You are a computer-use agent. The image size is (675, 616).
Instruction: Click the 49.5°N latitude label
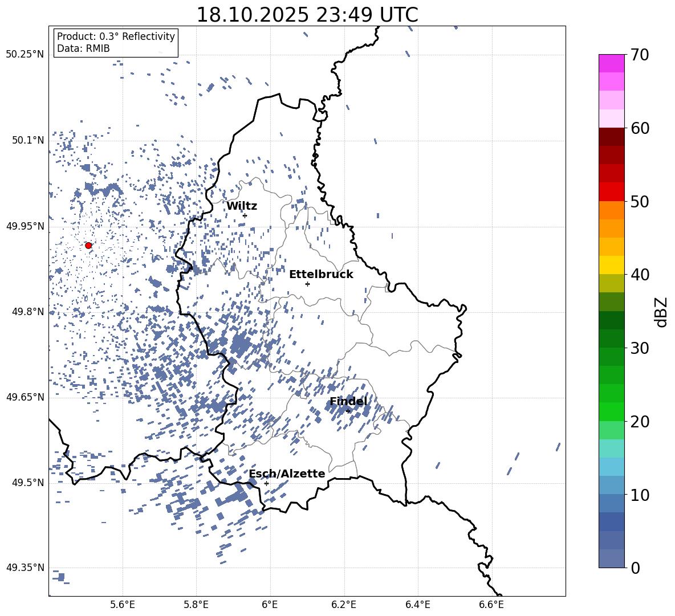(x=28, y=483)
